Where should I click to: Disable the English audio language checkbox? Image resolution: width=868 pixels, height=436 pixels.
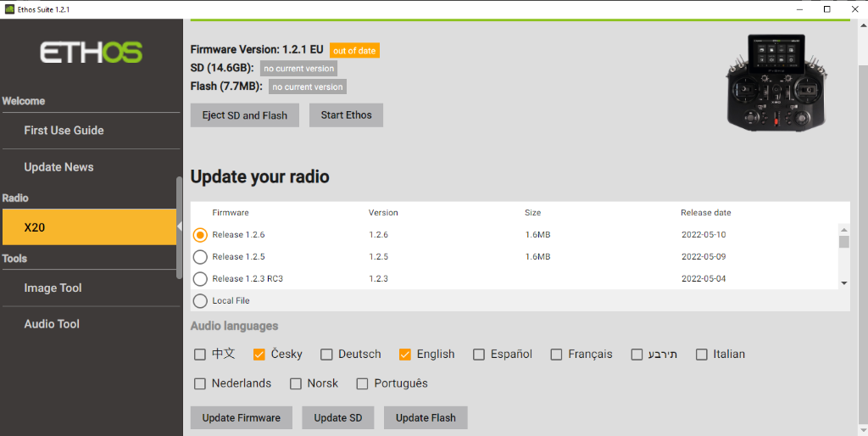pos(405,355)
